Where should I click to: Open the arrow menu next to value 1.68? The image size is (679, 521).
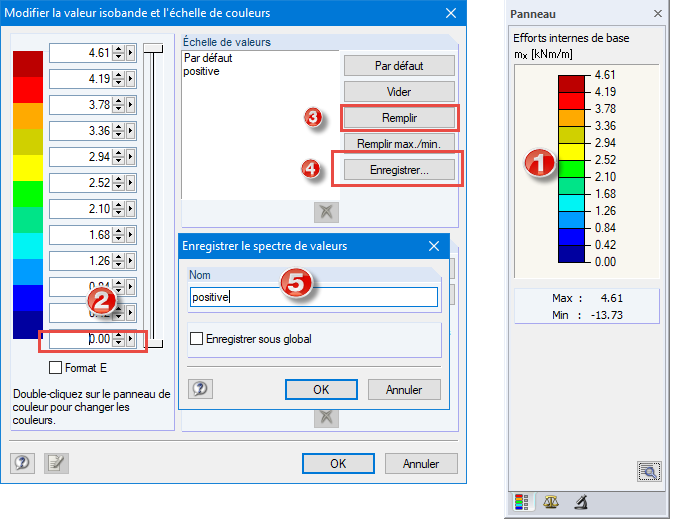tap(130, 235)
